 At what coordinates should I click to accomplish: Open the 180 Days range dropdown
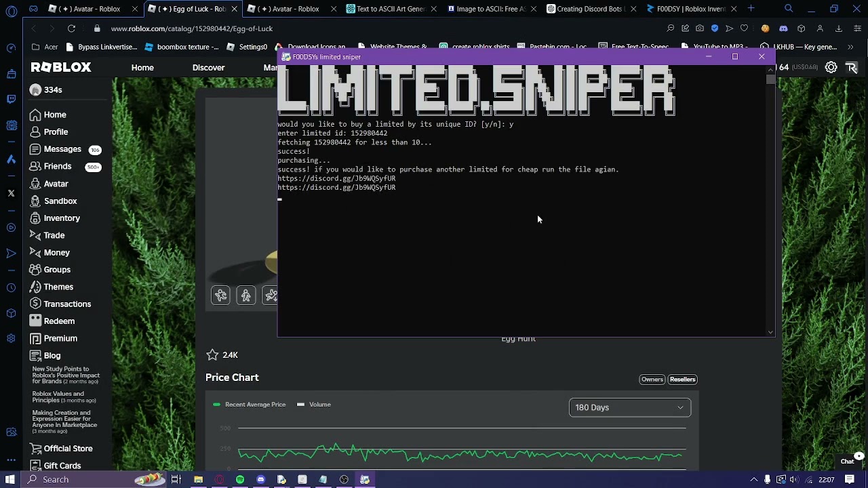pos(630,407)
